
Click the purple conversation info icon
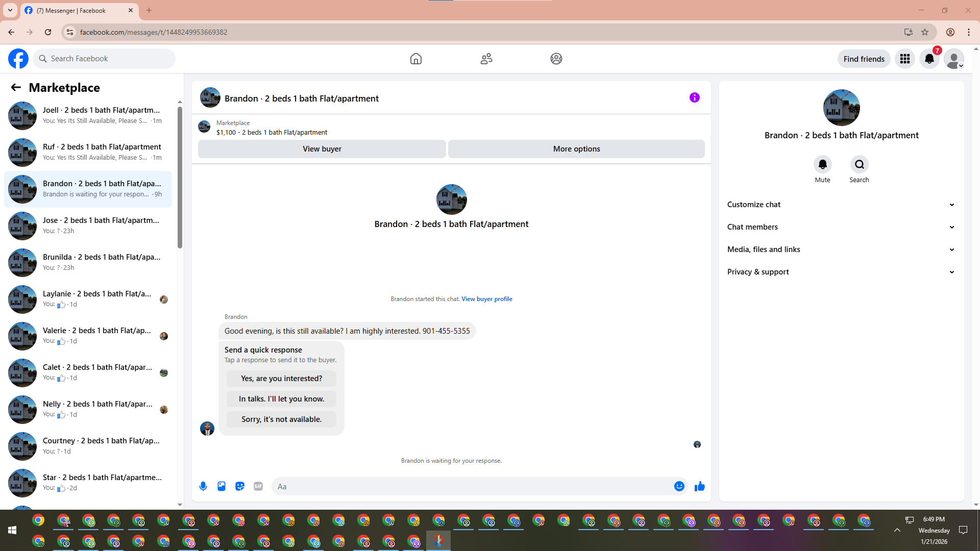pos(694,97)
